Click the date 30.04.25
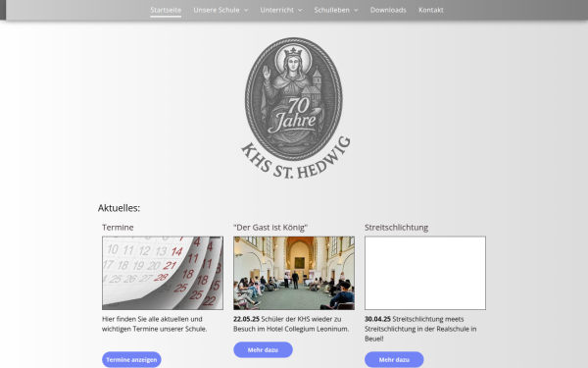The height and width of the screenshot is (368, 588). (377, 319)
